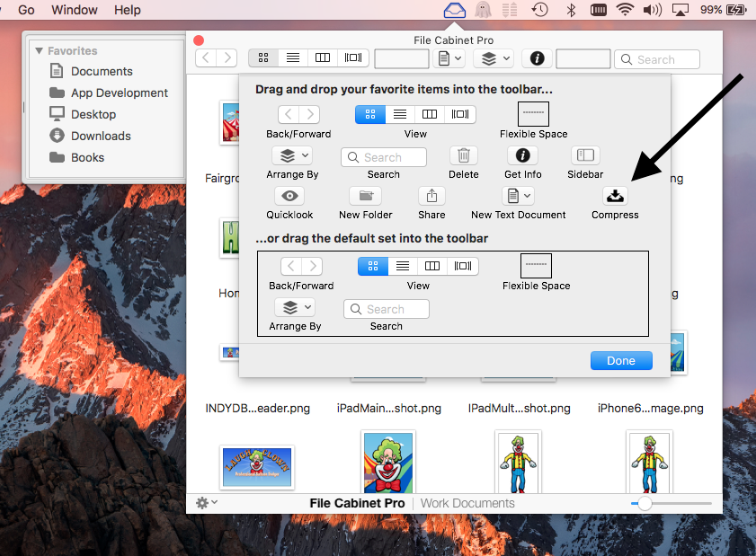Click the Delete trash icon in palette

coord(463,155)
